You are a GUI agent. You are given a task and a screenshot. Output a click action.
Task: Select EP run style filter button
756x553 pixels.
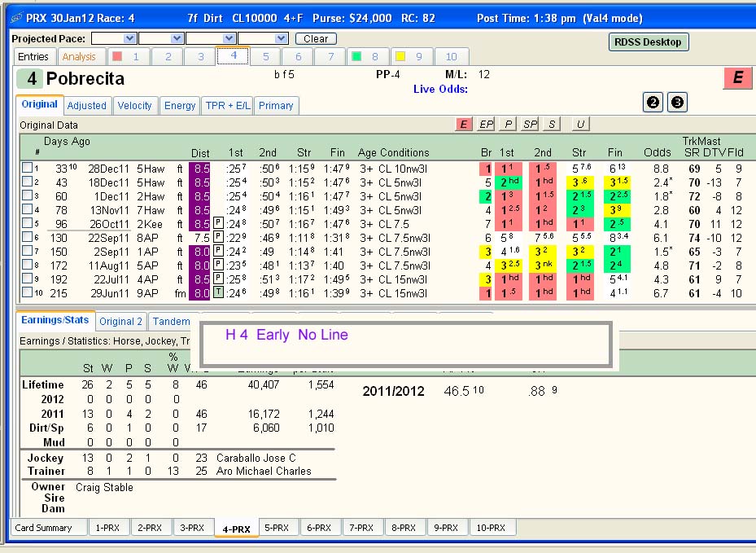[486, 124]
